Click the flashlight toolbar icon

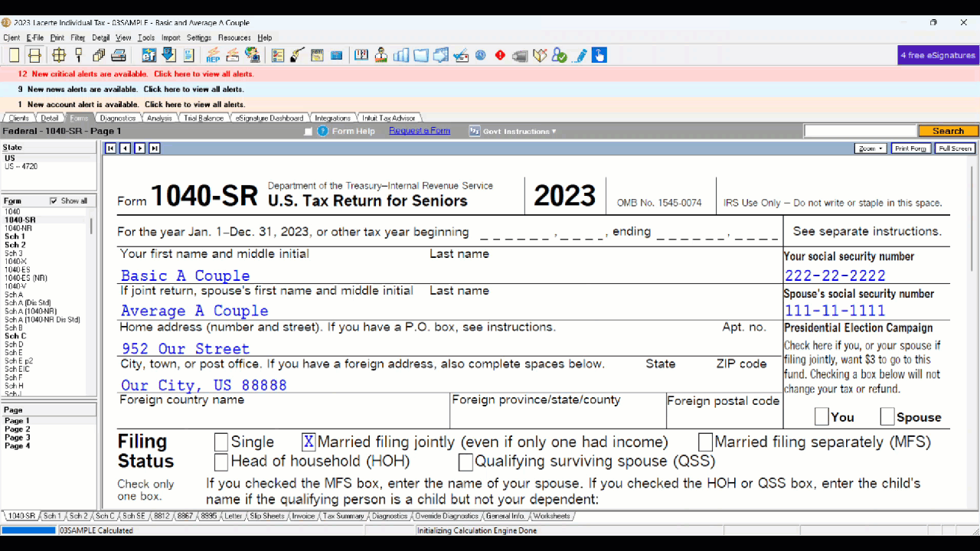pyautogui.click(x=297, y=55)
